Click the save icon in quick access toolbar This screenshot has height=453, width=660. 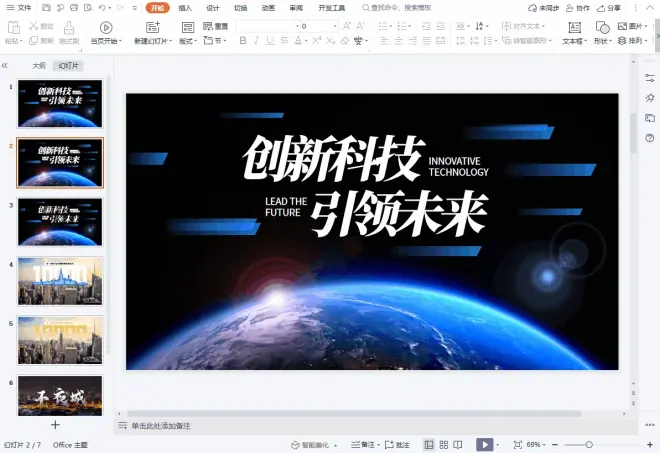coord(47,8)
